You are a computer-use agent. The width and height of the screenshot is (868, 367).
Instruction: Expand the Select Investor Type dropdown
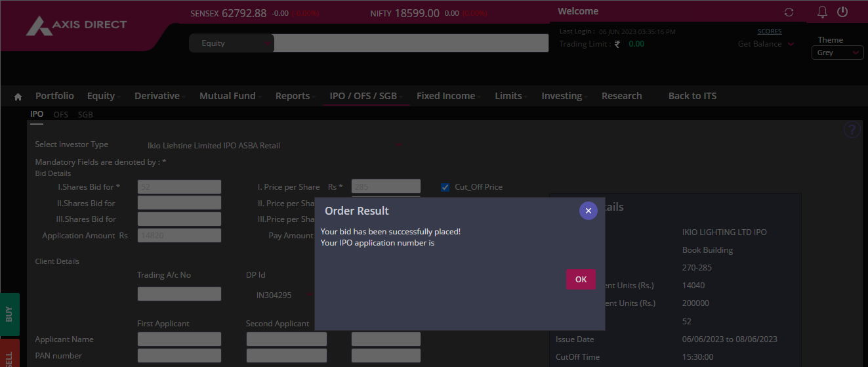click(274, 145)
